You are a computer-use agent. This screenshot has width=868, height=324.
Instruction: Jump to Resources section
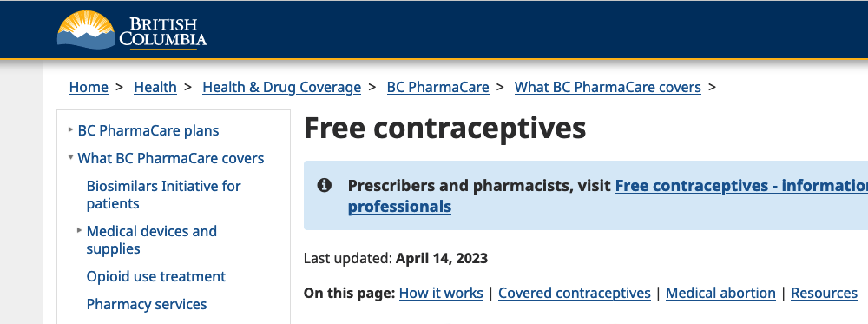coord(825,293)
